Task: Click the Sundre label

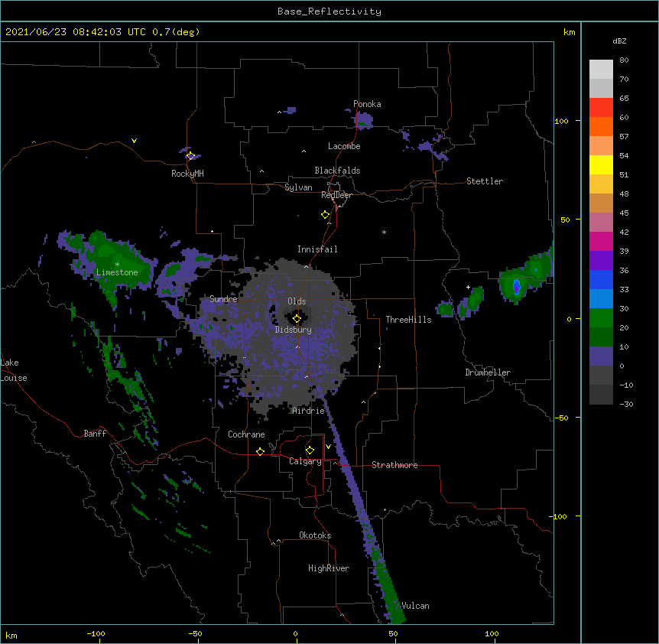Action: click(x=223, y=299)
